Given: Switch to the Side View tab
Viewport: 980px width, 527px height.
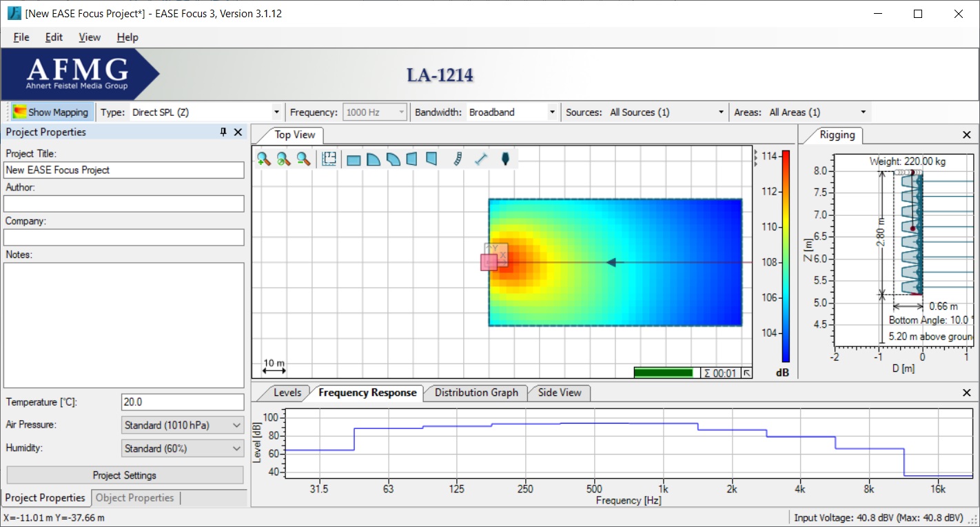Looking at the screenshot, I should (x=559, y=392).
